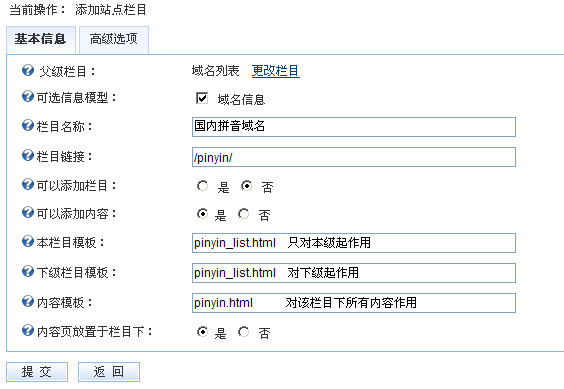Uncheck the 域名信息 checkbox

[x=202, y=98]
